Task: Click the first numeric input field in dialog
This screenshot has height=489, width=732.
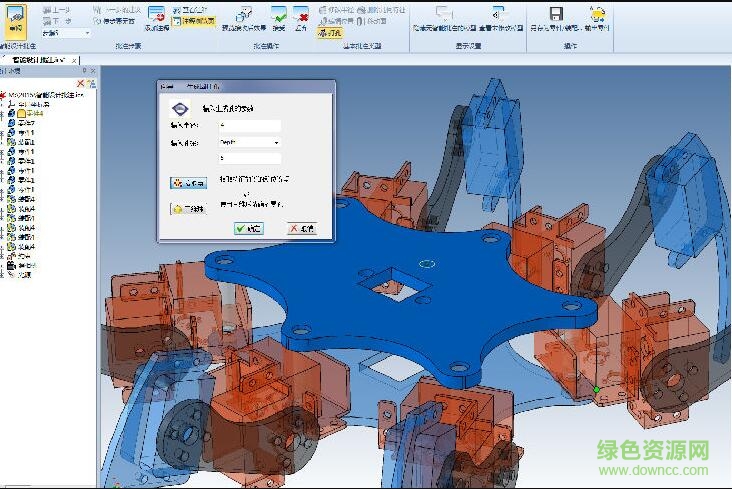Action: point(249,126)
